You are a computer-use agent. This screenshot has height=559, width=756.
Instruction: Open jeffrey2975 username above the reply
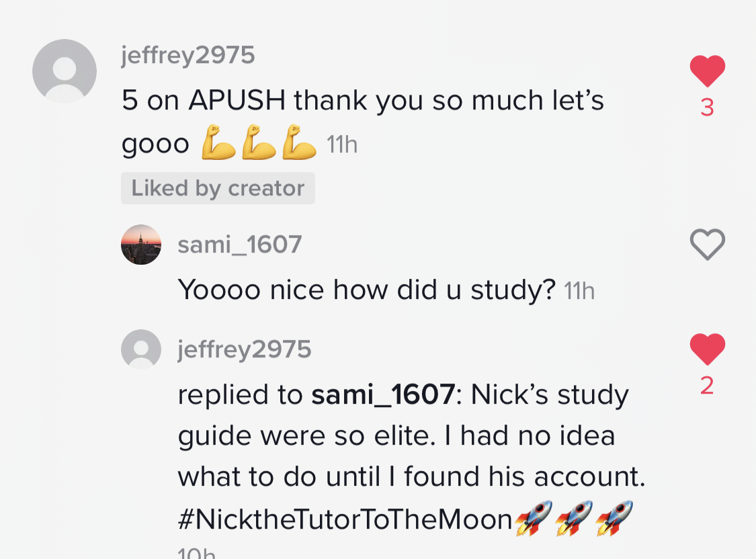[245, 350]
